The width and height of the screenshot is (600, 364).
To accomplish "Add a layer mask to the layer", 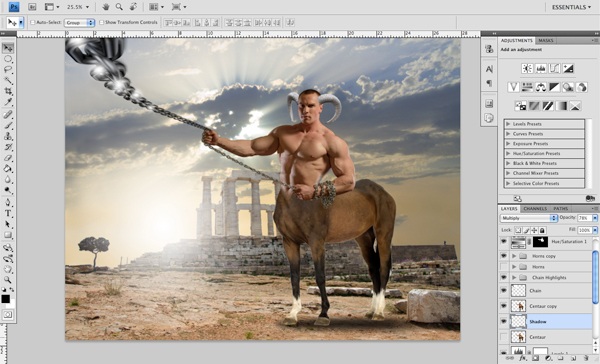I will click(535, 358).
